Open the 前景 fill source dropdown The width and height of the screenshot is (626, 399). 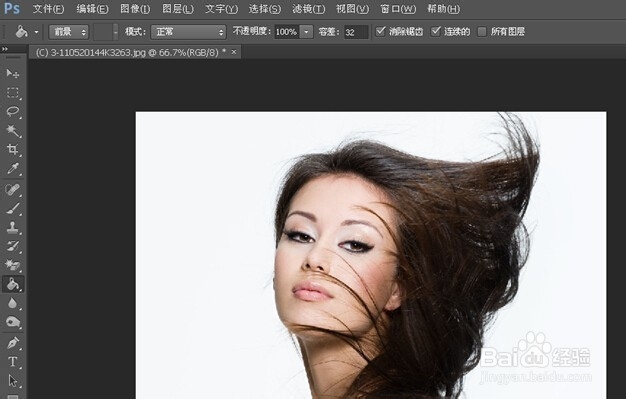click(x=68, y=32)
